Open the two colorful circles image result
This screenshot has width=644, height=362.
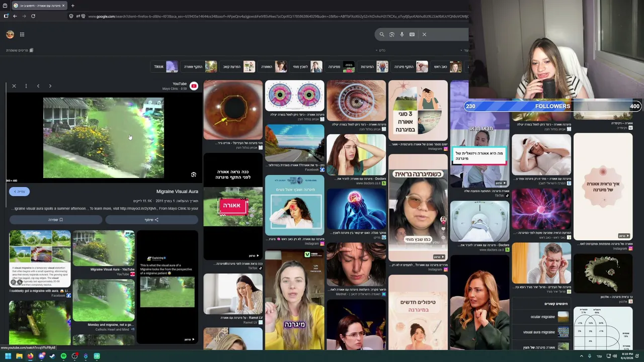[x=294, y=96]
